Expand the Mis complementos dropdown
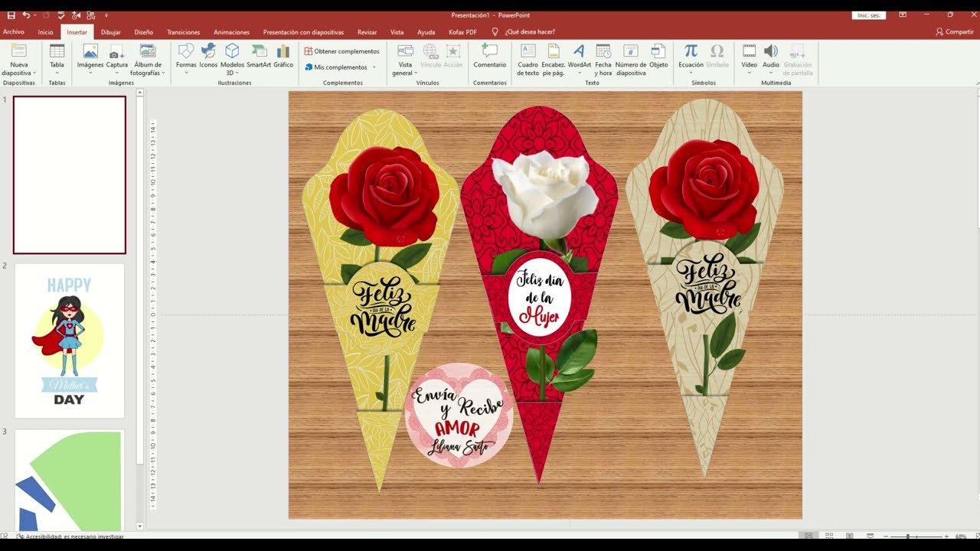980x551 pixels. 374,67
